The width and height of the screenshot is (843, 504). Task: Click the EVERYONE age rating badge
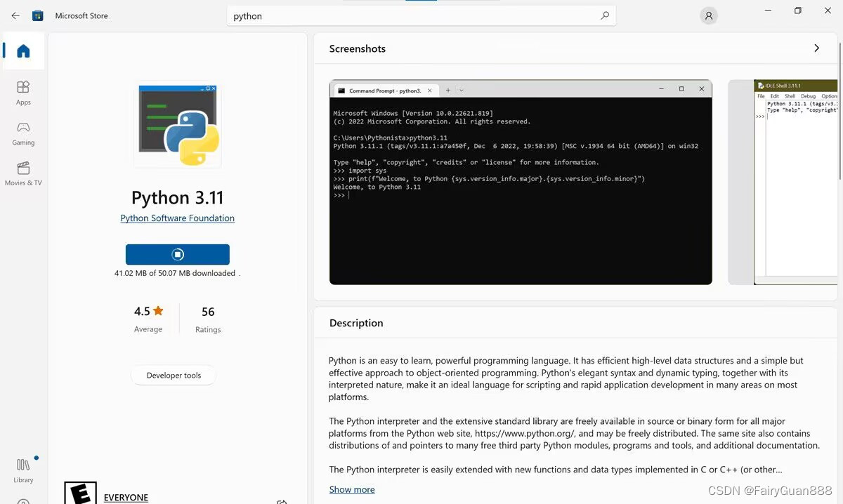(79, 496)
